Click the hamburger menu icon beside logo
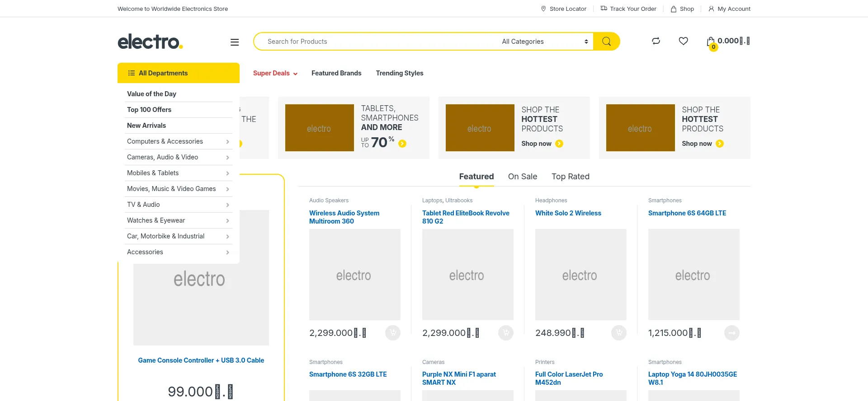Viewport: 868px width, 401px height. coord(235,42)
